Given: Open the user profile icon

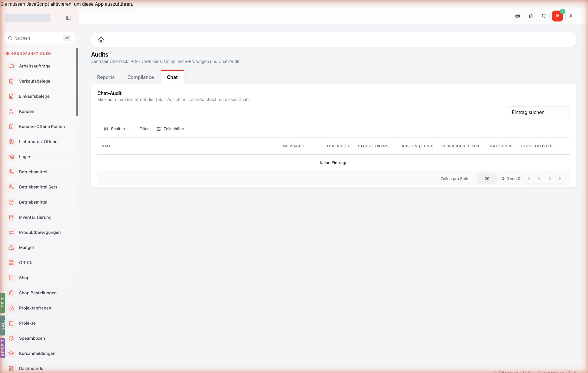Looking at the screenshot, I should pyautogui.click(x=571, y=16).
